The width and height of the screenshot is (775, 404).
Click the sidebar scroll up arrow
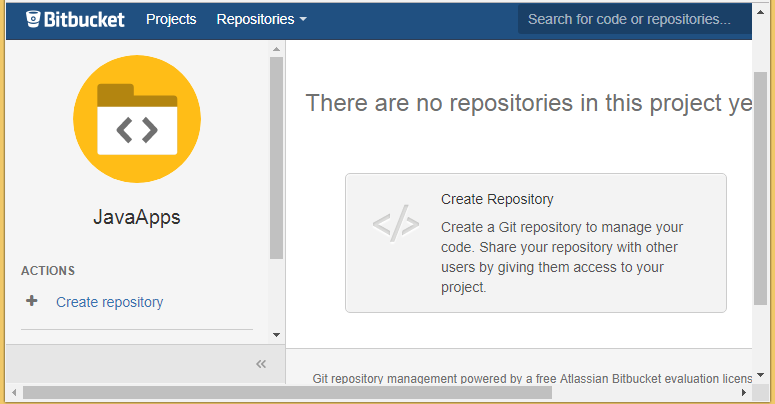click(277, 49)
